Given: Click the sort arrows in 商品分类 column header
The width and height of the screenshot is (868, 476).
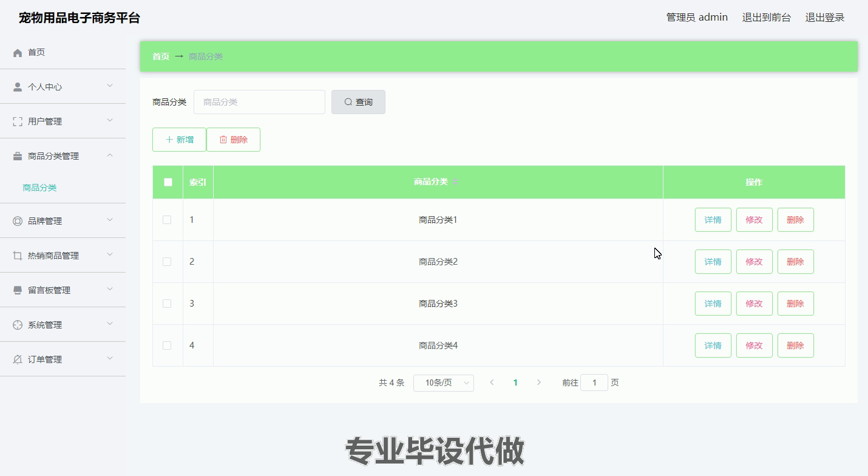Looking at the screenshot, I should click(455, 182).
